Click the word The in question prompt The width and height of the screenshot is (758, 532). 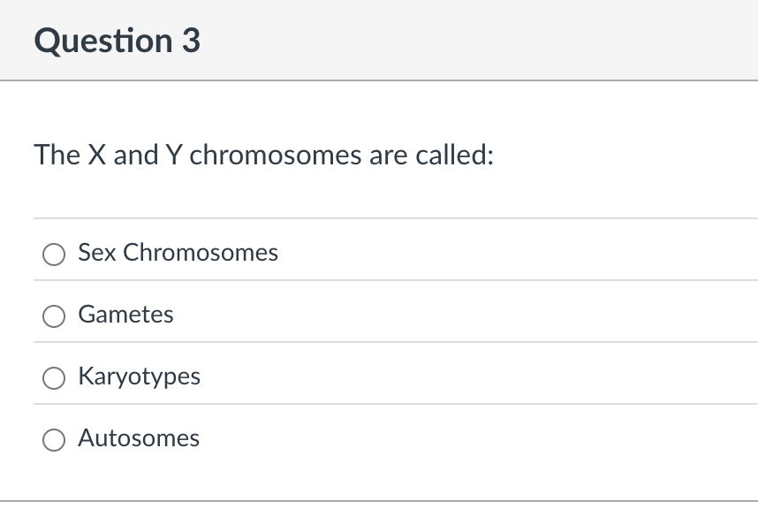point(57,156)
